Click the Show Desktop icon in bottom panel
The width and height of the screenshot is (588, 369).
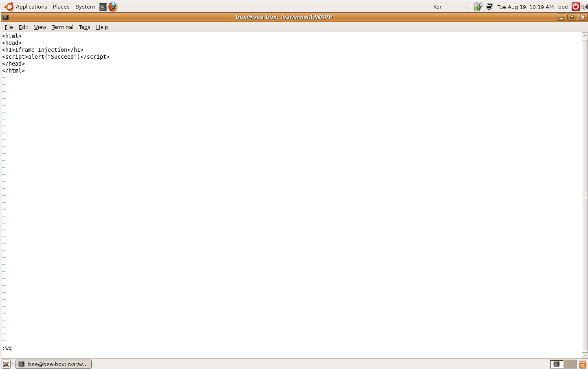point(6,364)
